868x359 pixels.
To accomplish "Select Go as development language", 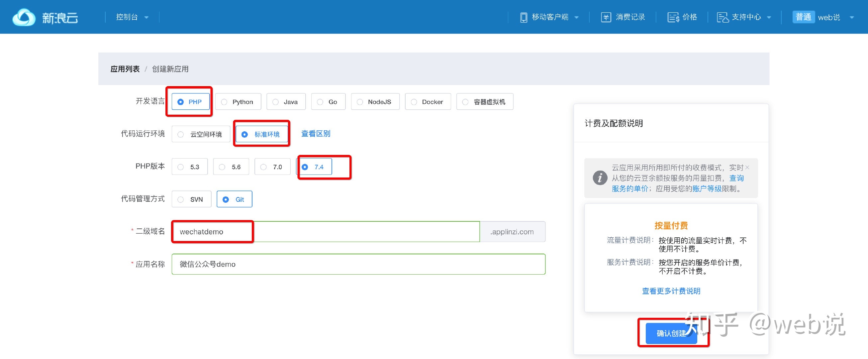I will click(x=328, y=101).
